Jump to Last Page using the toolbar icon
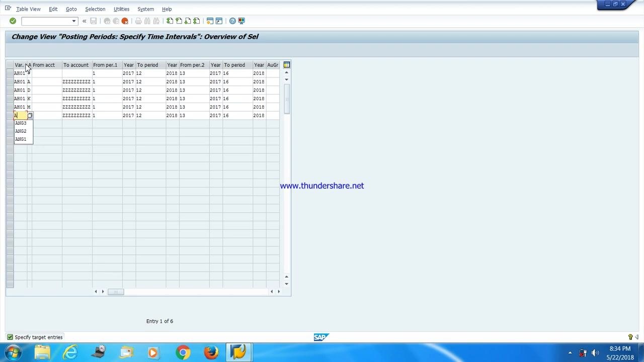This screenshot has height=362, width=644. click(197, 21)
